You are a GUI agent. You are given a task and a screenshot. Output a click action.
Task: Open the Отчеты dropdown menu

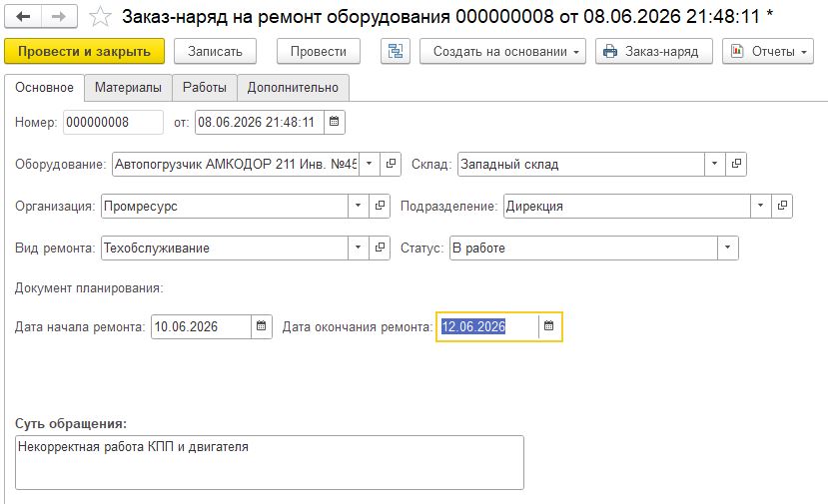[768, 51]
